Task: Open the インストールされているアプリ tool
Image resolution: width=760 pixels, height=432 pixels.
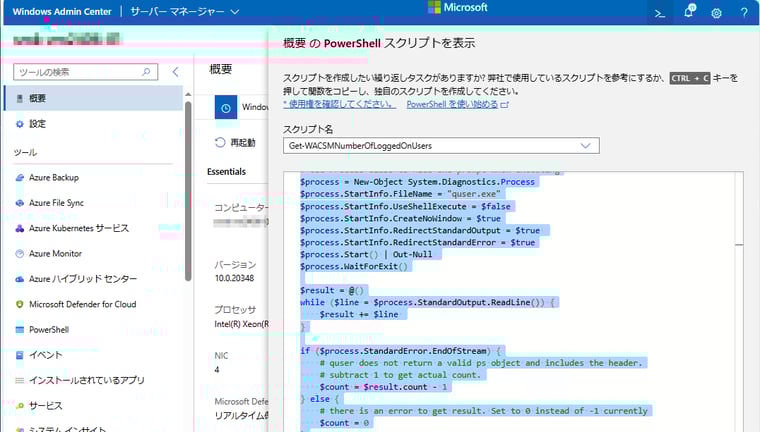Action: 87,380
